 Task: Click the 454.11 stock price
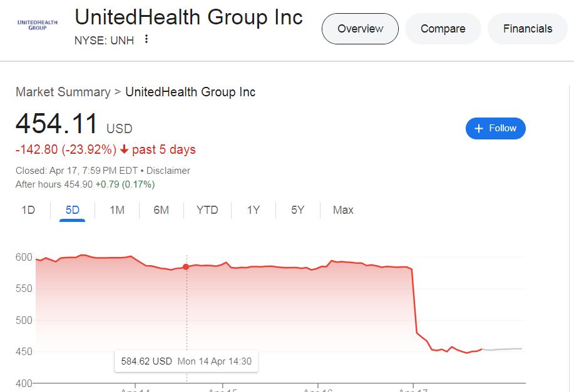(x=57, y=124)
